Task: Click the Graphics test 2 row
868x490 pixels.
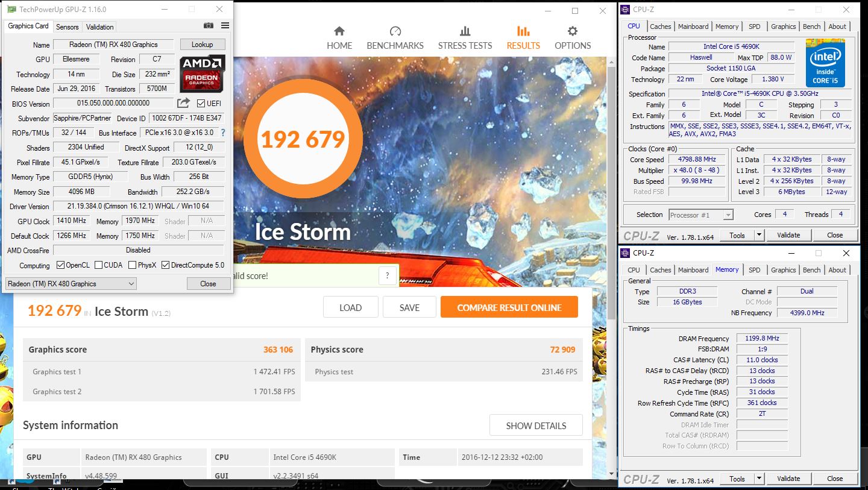Action: pyautogui.click(x=162, y=392)
